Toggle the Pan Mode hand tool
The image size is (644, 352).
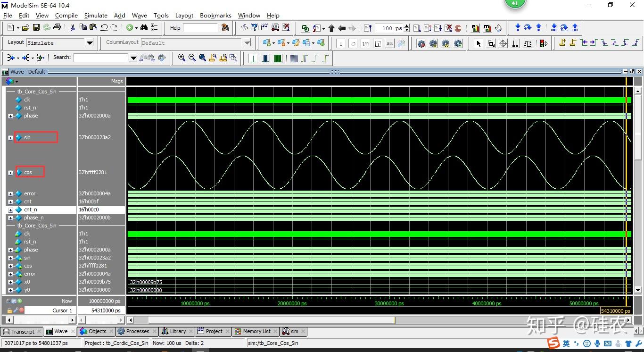coord(503,43)
